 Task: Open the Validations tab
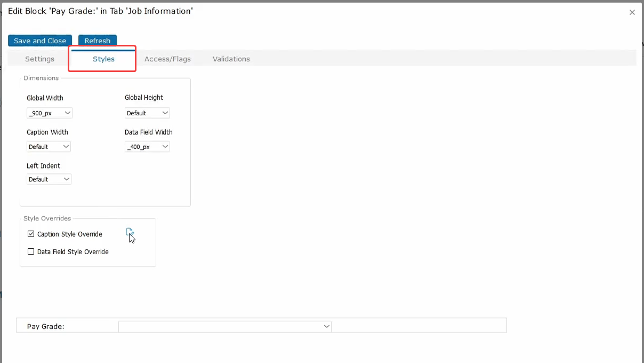point(231,59)
